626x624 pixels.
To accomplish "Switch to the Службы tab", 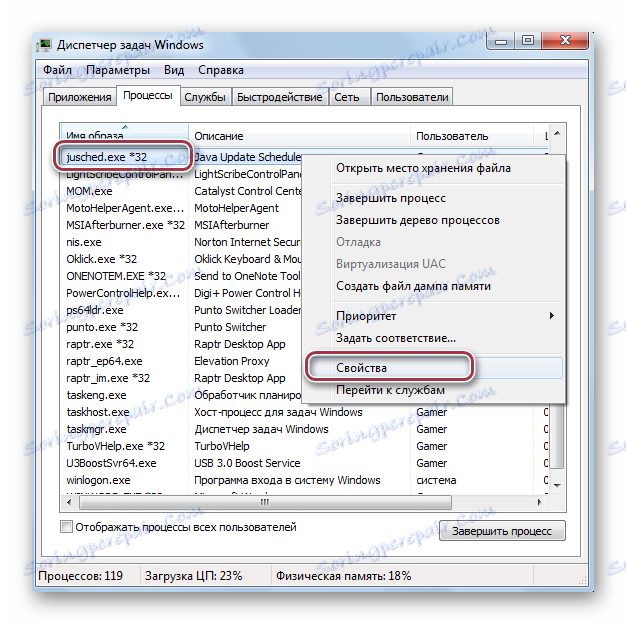I will click(205, 97).
